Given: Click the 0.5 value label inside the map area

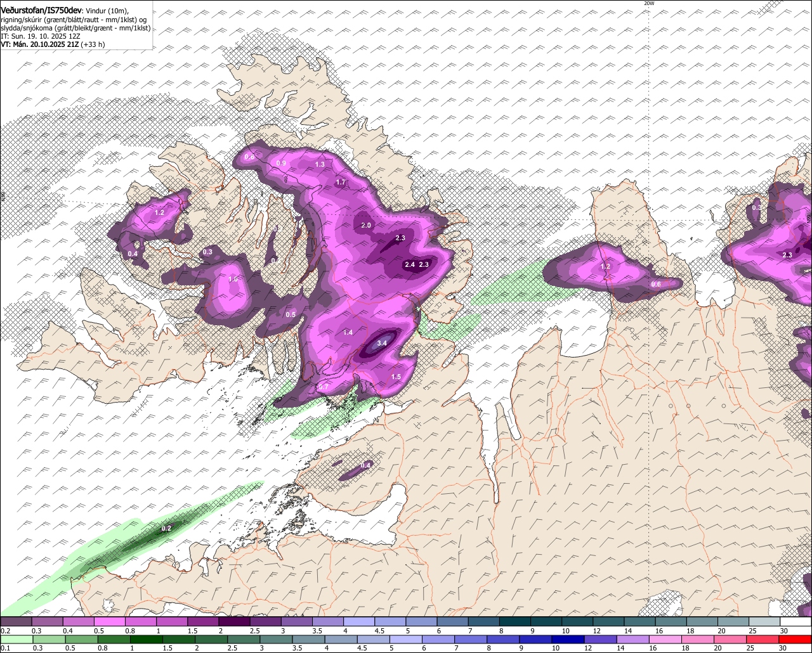Looking at the screenshot, I should point(291,314).
